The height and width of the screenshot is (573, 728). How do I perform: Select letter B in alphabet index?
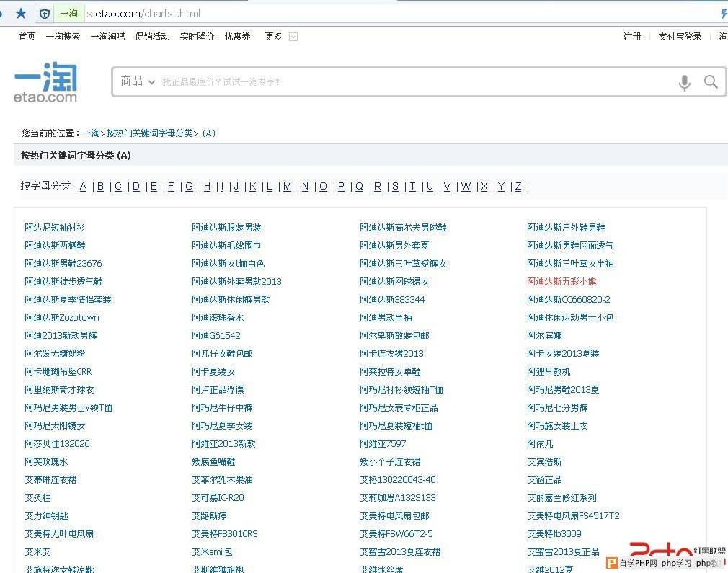100,187
